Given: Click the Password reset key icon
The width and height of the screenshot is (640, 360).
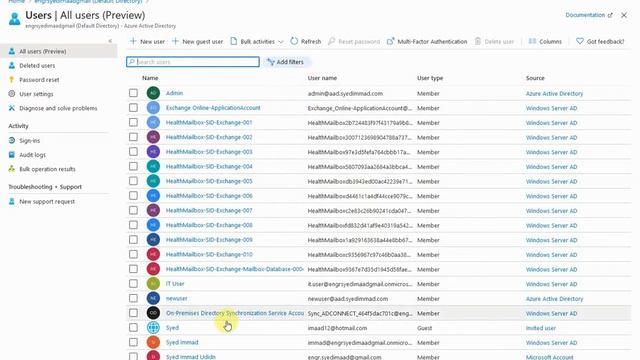Looking at the screenshot, I should click(x=12, y=80).
